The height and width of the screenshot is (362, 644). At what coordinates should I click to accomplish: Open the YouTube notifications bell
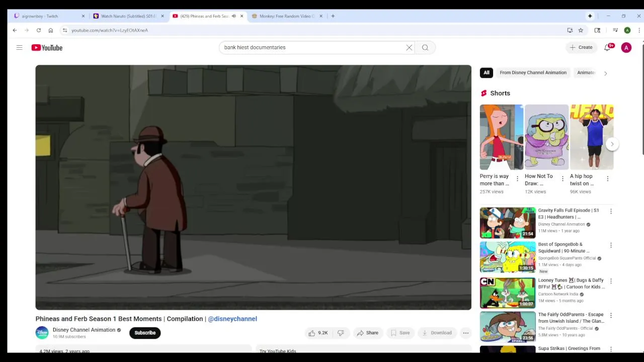(607, 47)
